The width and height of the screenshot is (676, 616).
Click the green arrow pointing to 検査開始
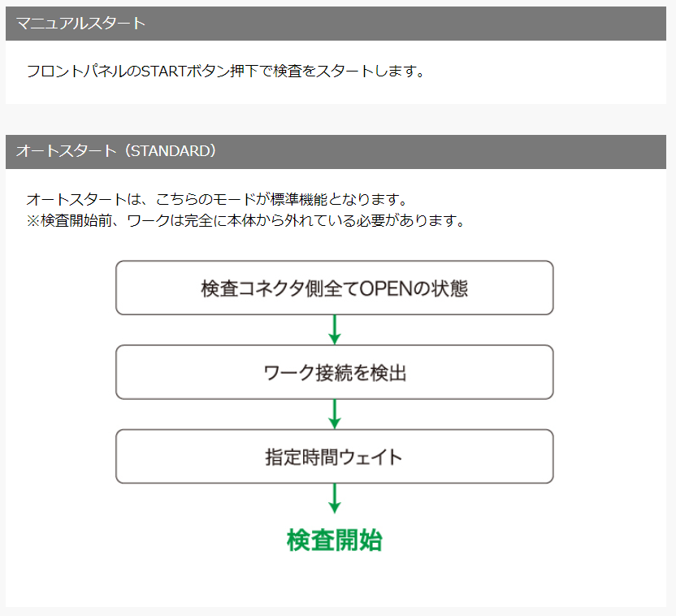(334, 498)
